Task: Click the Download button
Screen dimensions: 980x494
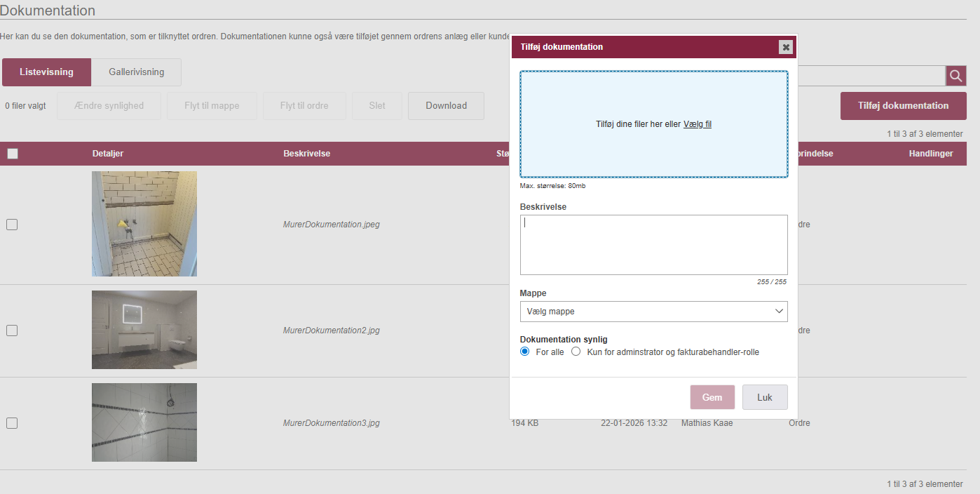Action: coord(446,106)
